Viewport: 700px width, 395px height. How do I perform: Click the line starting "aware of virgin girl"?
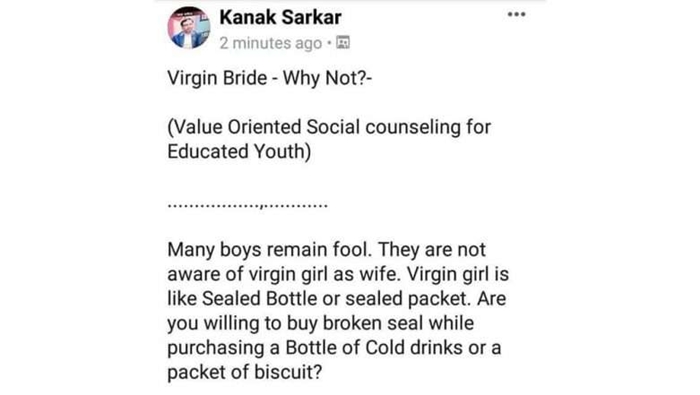click(x=338, y=274)
